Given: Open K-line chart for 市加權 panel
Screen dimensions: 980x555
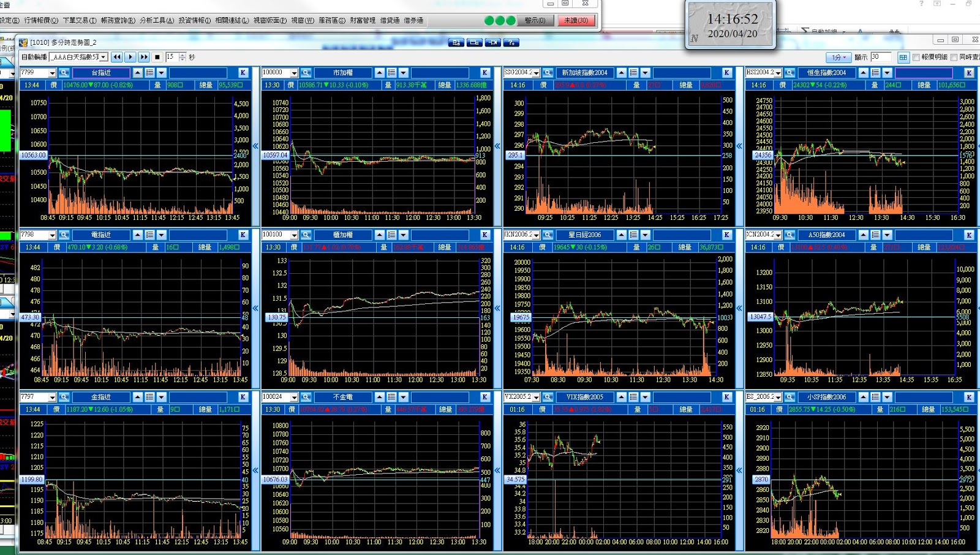Looking at the screenshot, I should click(484, 73).
